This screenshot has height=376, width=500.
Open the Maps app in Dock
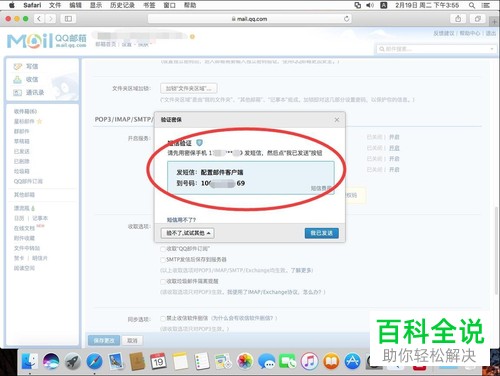coord(223,362)
